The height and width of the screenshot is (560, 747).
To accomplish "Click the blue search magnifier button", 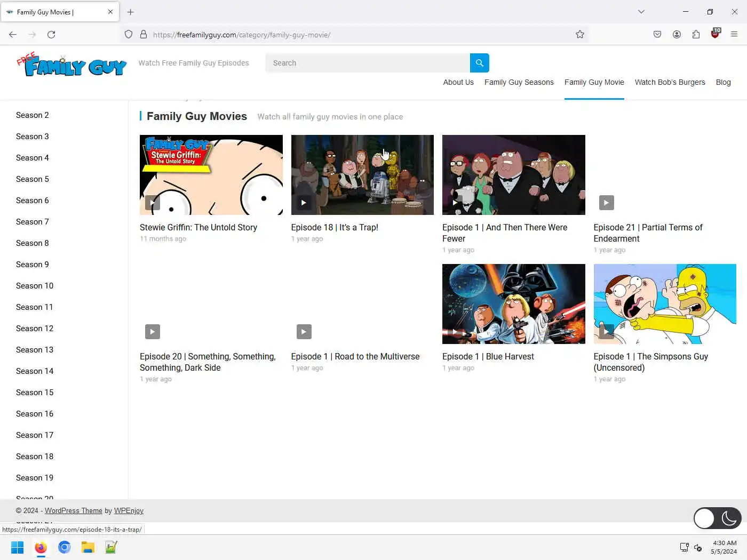I will tap(479, 63).
